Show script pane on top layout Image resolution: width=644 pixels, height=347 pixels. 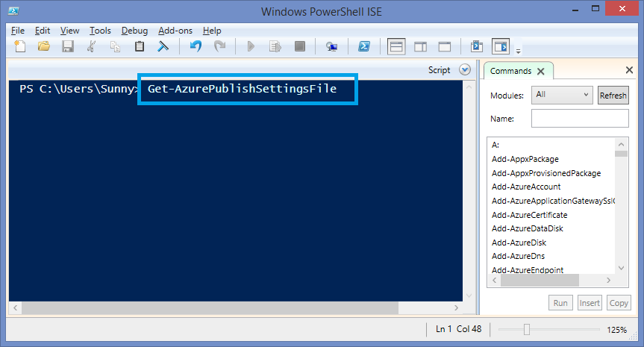pos(396,46)
